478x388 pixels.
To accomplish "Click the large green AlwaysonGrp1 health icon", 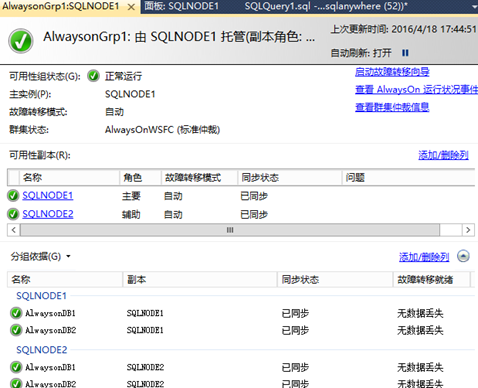I will pos(21,41).
